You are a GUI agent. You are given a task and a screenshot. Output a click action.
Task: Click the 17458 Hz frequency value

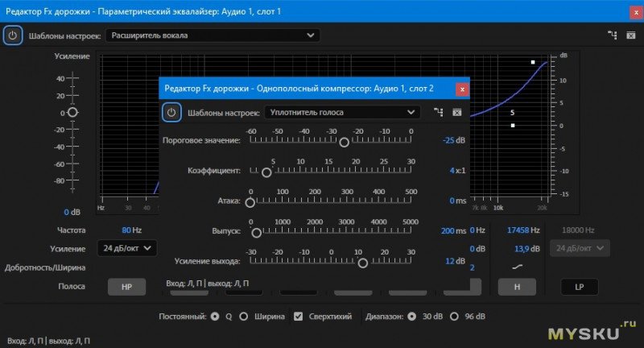522,230
